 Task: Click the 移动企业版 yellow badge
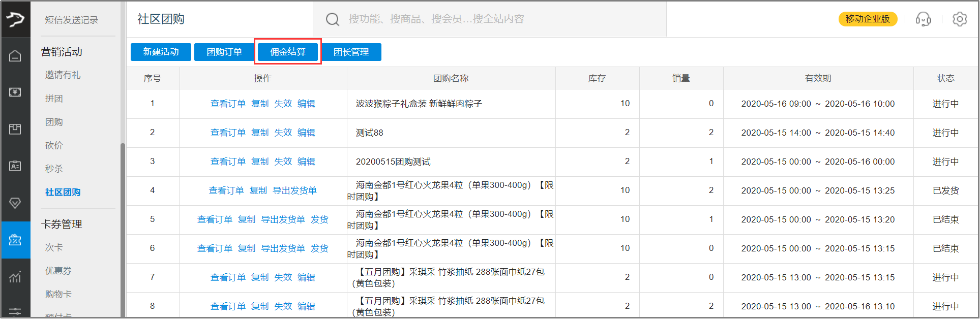click(x=868, y=19)
